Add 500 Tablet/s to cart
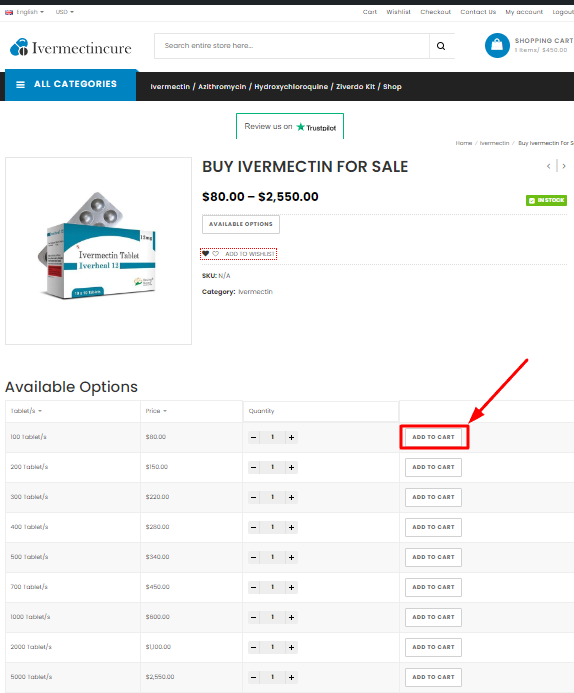 (433, 557)
